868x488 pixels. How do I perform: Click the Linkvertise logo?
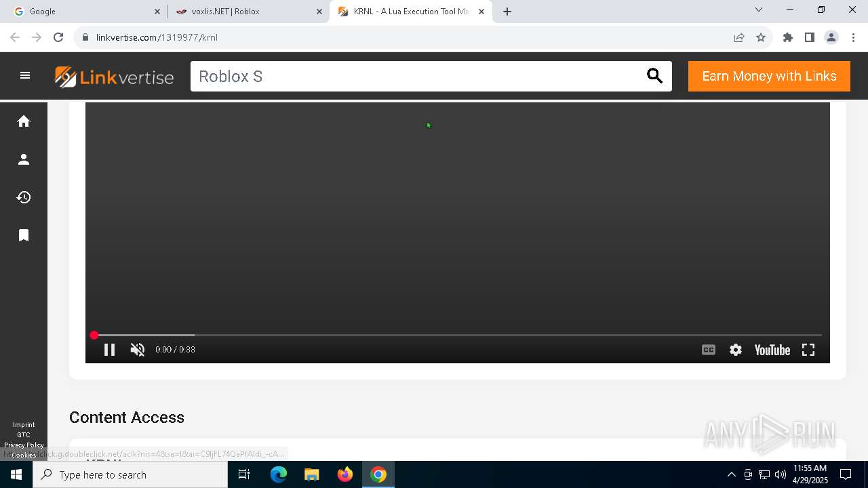pos(114,77)
